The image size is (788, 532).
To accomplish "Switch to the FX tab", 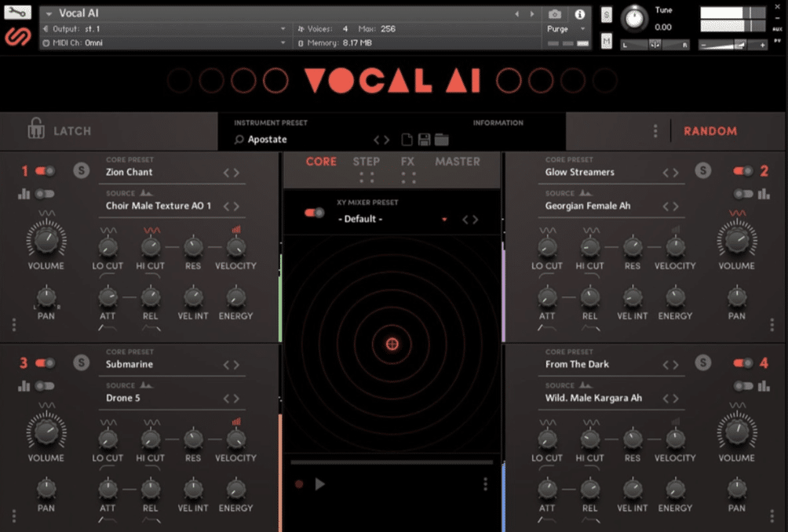I will (x=407, y=162).
